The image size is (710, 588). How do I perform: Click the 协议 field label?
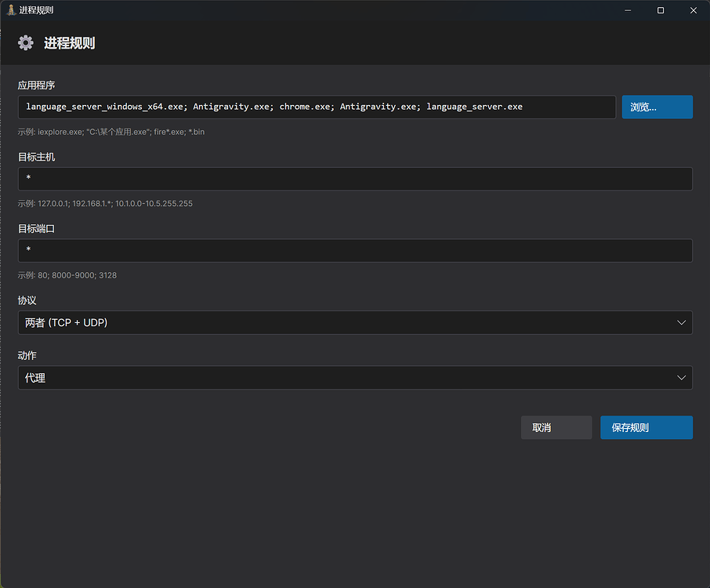coord(27,300)
